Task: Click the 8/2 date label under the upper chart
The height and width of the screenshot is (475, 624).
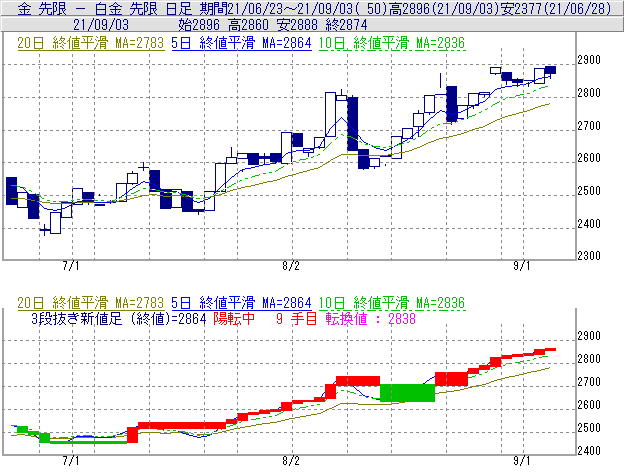Action: tap(291, 266)
